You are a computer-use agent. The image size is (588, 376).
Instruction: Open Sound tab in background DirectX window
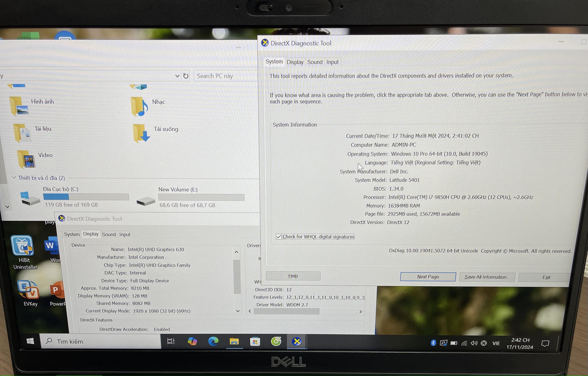coord(109,234)
